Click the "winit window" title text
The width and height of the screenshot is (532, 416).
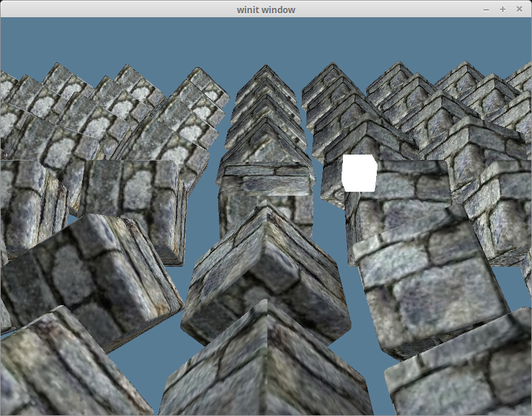point(266,9)
